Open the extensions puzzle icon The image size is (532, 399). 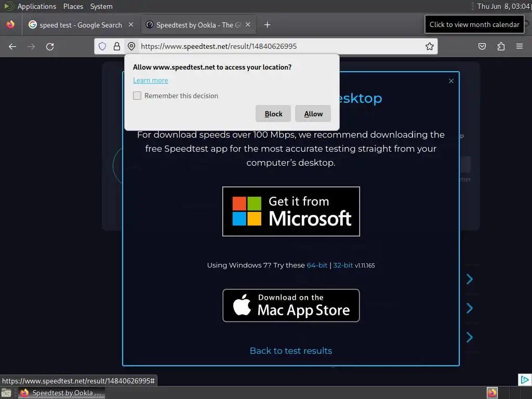coord(501,46)
